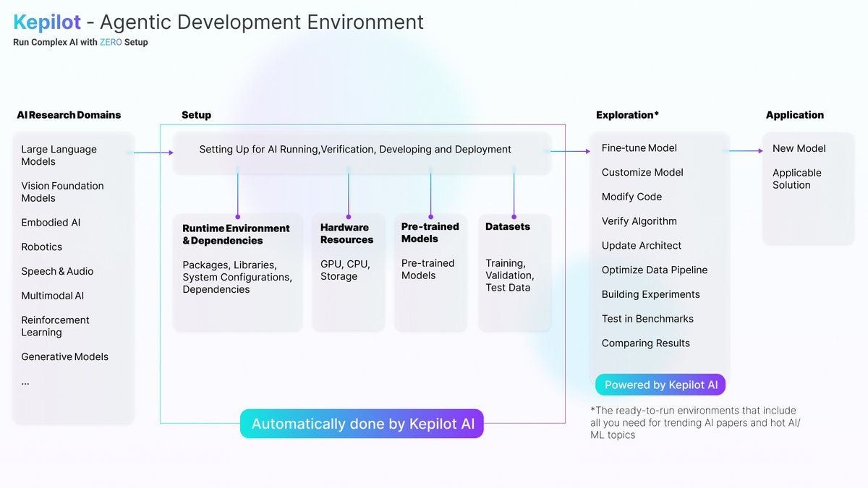Select 'Customize Model' item

pos(642,172)
